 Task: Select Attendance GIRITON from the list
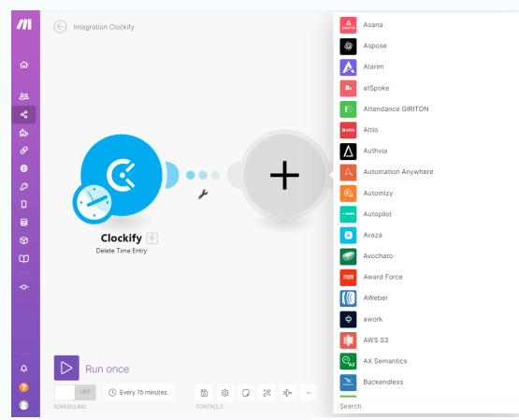[427, 109]
